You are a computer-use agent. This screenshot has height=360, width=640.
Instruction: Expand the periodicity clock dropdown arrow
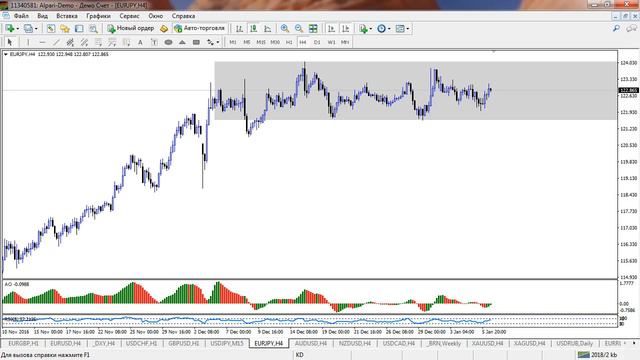[x=389, y=29]
